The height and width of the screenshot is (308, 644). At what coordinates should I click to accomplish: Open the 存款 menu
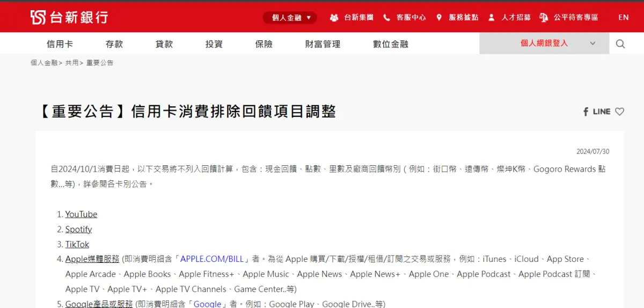tap(114, 44)
